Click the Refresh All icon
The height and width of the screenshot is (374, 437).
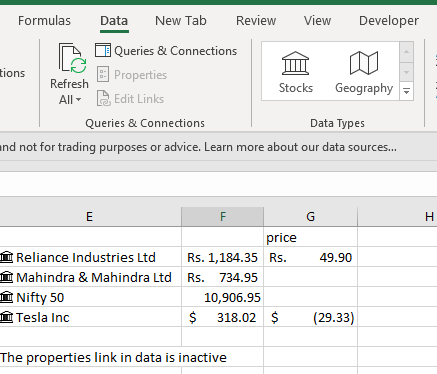coord(72,58)
